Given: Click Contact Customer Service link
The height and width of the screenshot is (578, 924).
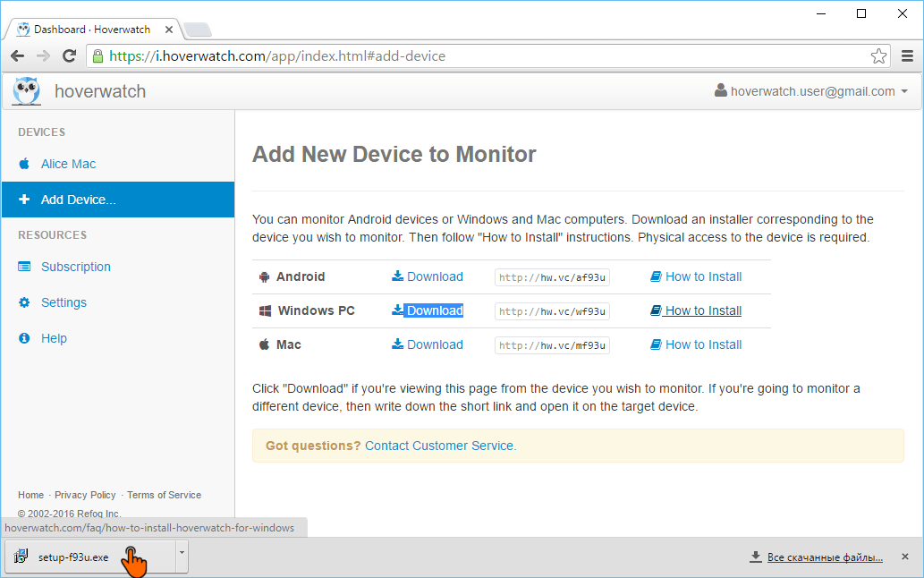Looking at the screenshot, I should [440, 446].
